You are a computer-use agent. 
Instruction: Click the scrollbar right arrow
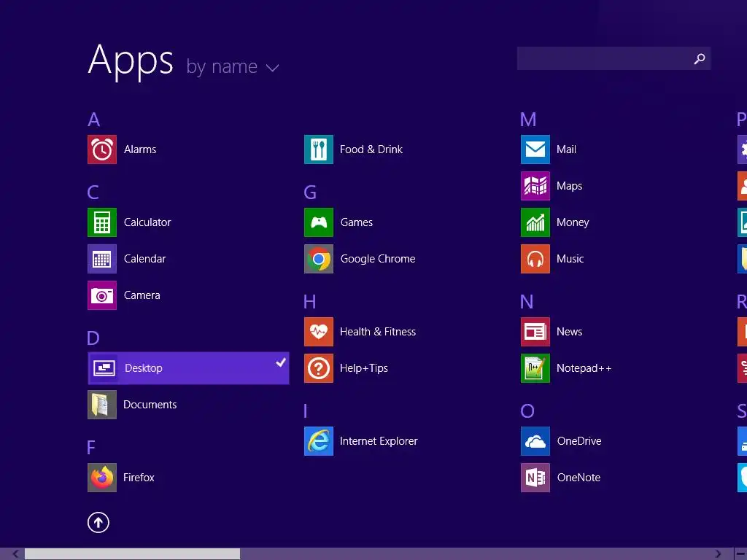pyautogui.click(x=719, y=554)
